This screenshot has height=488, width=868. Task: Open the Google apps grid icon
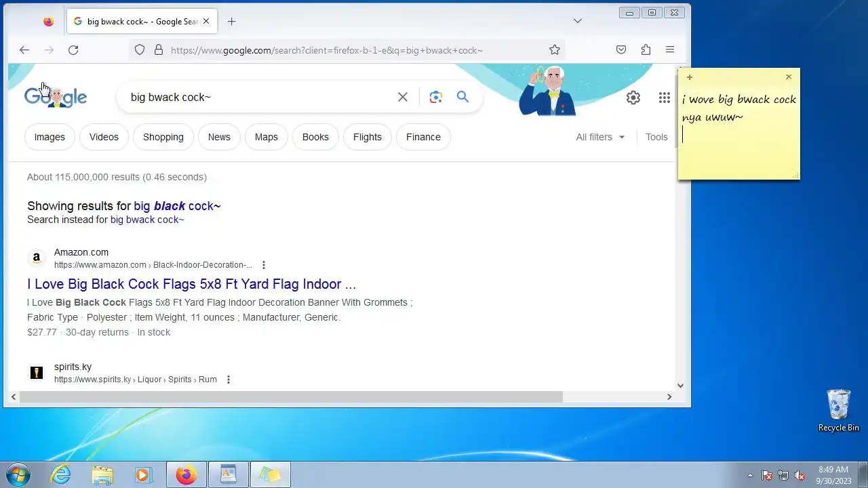pos(665,98)
